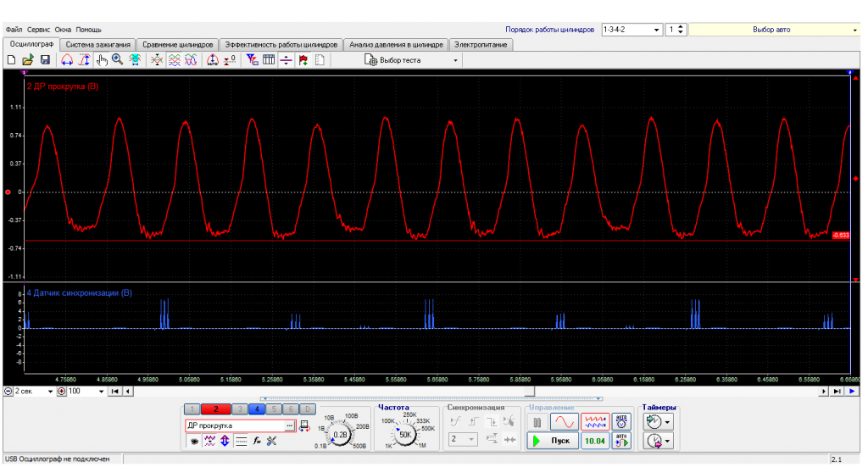Click the vertical shift arrows icon

[225, 441]
